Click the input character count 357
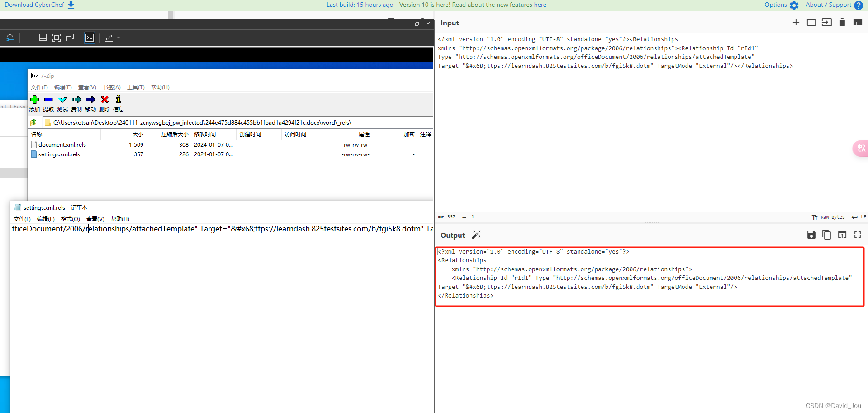Viewport: 868px width, 413px height. coord(447,217)
